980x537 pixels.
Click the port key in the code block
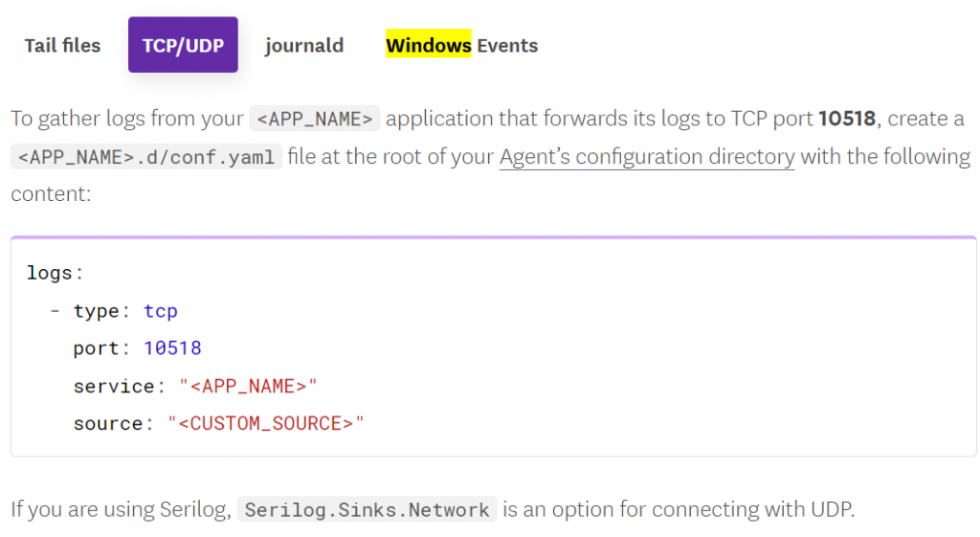point(95,348)
